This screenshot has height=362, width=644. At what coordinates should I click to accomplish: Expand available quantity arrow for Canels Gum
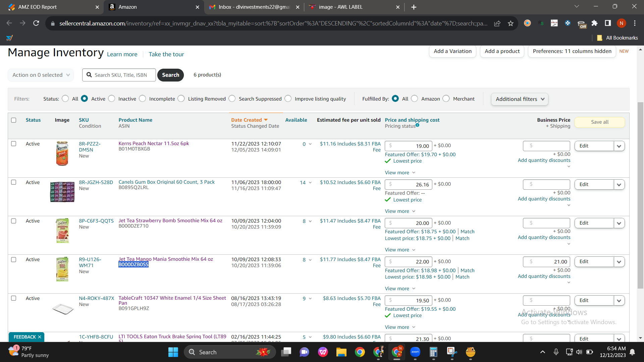[x=310, y=183]
